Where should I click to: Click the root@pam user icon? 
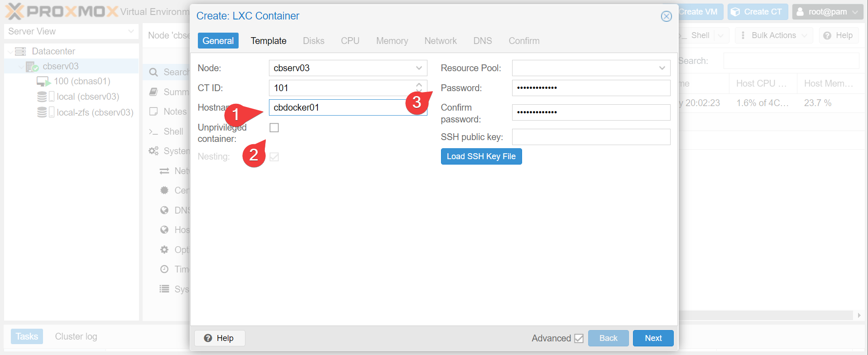[x=800, y=12]
